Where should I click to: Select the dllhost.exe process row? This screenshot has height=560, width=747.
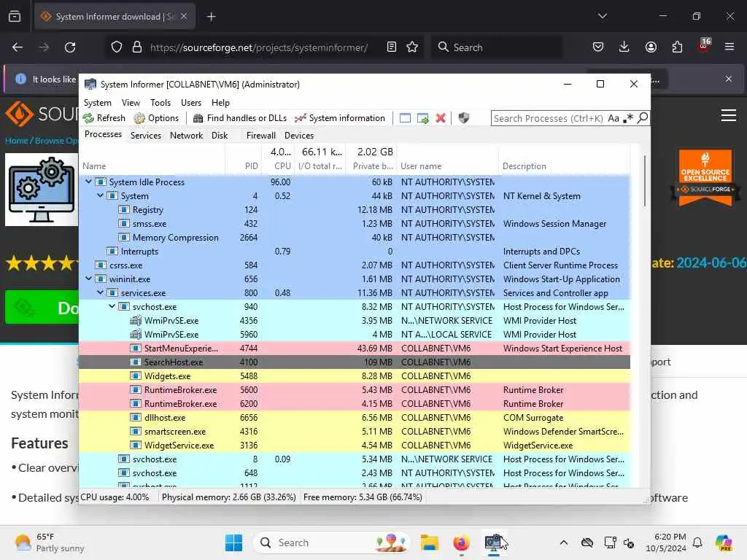[355, 417]
